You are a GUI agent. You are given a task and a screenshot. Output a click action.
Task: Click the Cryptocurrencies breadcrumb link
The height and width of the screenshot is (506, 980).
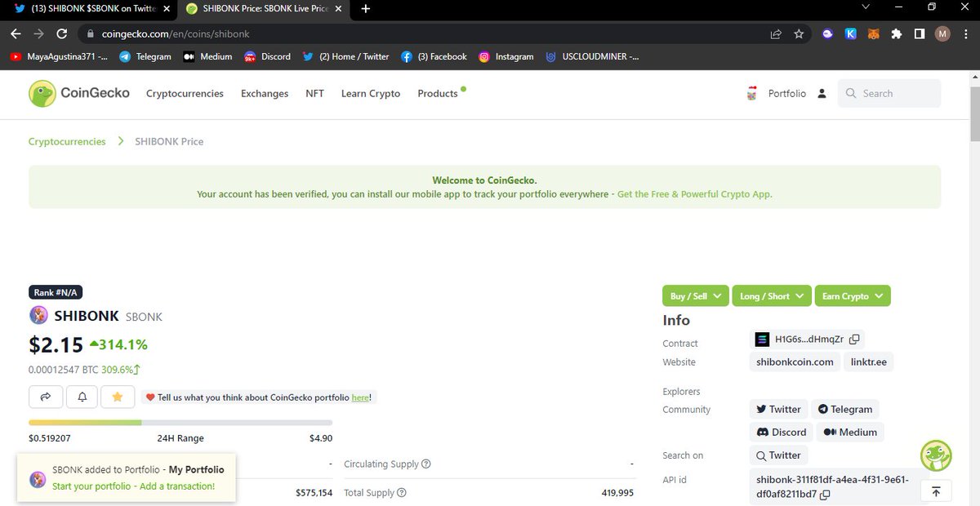(67, 141)
